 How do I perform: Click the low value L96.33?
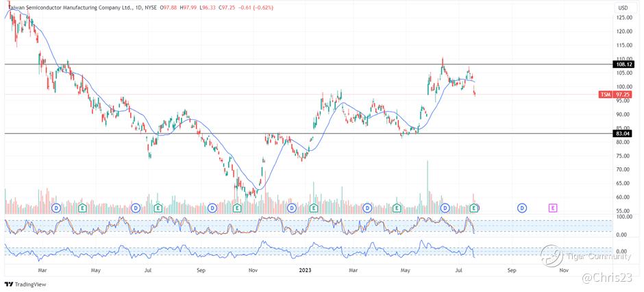pyautogui.click(x=206, y=8)
